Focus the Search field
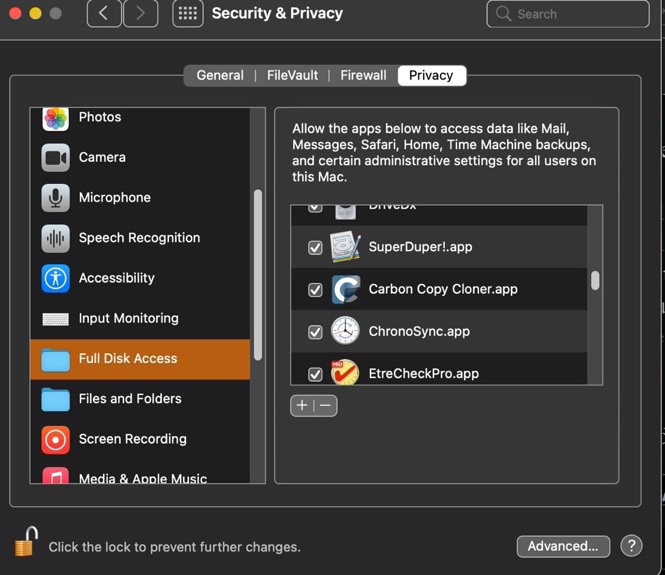 pyautogui.click(x=568, y=14)
